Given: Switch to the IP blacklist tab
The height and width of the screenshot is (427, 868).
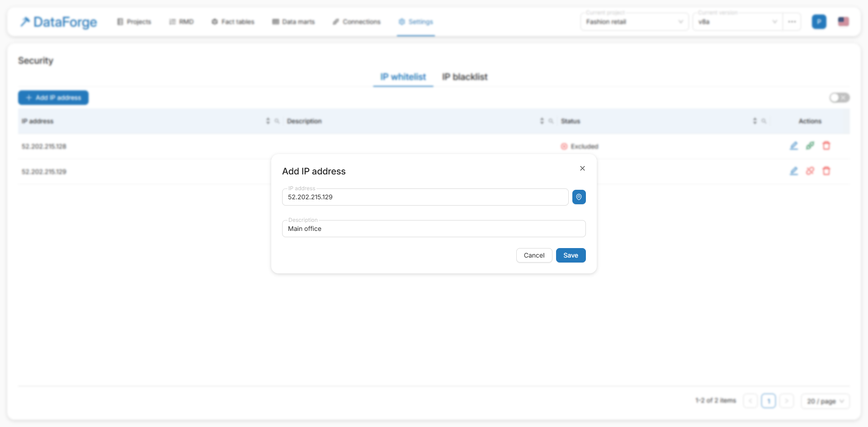Looking at the screenshot, I should coord(465,77).
